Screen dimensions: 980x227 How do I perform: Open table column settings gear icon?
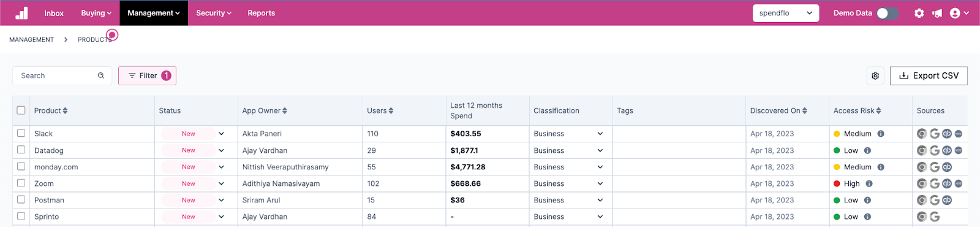[875, 75]
